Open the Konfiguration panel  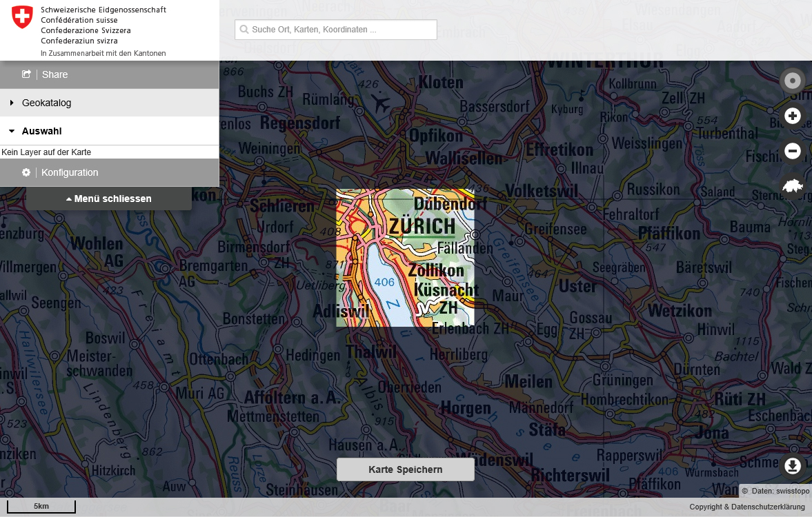109,172
